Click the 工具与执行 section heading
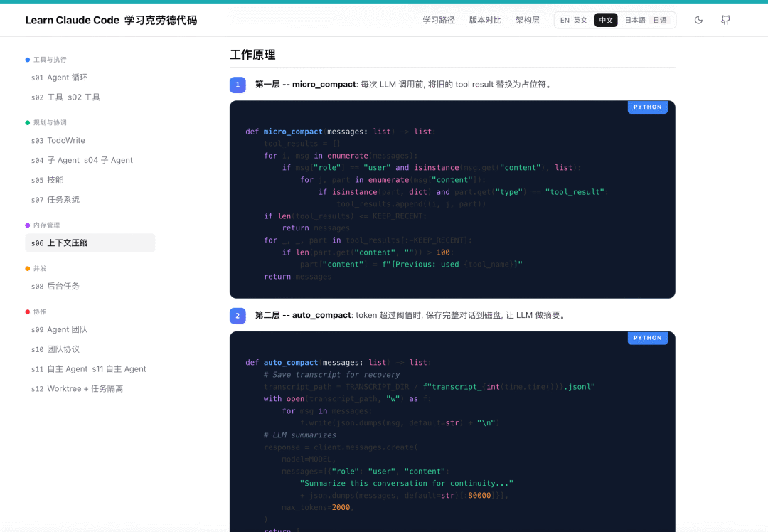Screen dimensions: 768x532 50,60
